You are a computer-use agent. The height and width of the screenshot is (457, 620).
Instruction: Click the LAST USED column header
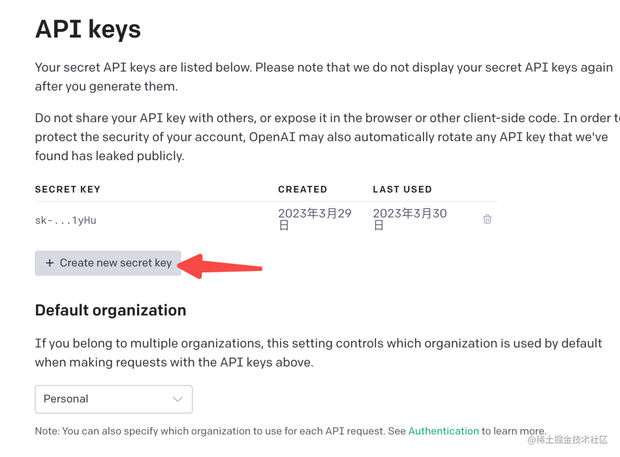pyautogui.click(x=402, y=189)
